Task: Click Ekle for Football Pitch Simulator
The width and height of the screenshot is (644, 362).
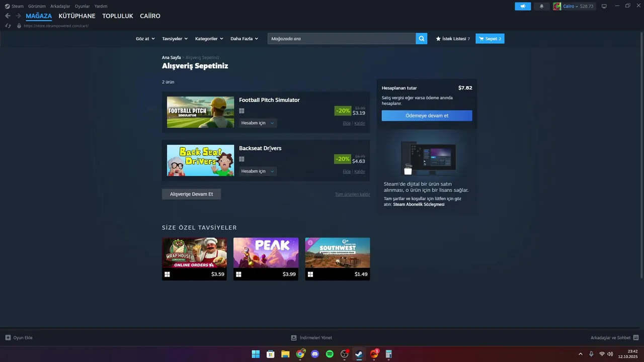Action: 347,123
